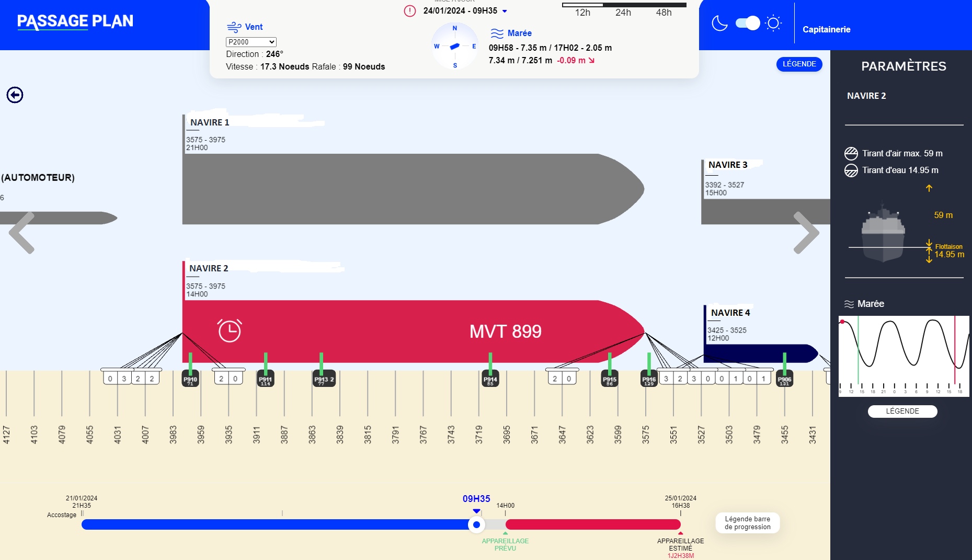Click bollard marker P910

(x=190, y=379)
